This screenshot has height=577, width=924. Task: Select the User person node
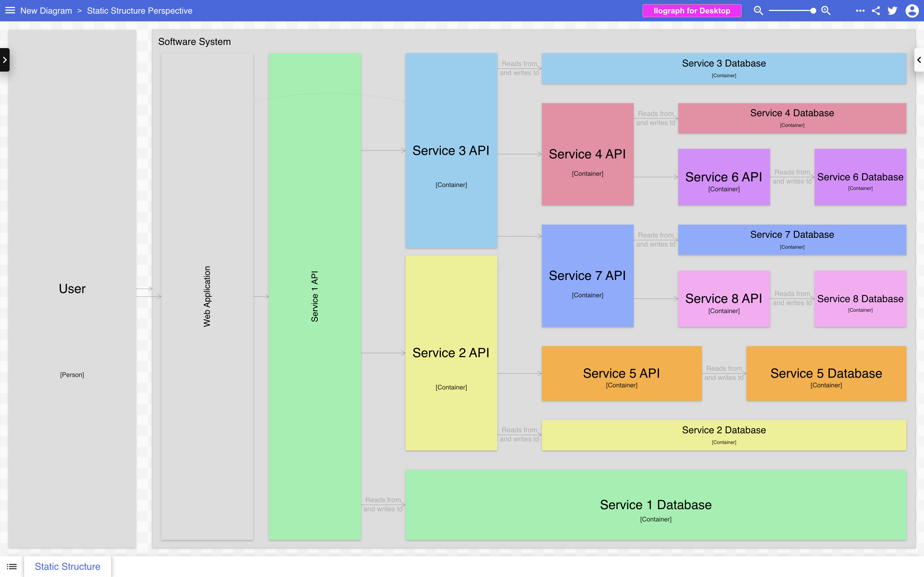click(72, 289)
